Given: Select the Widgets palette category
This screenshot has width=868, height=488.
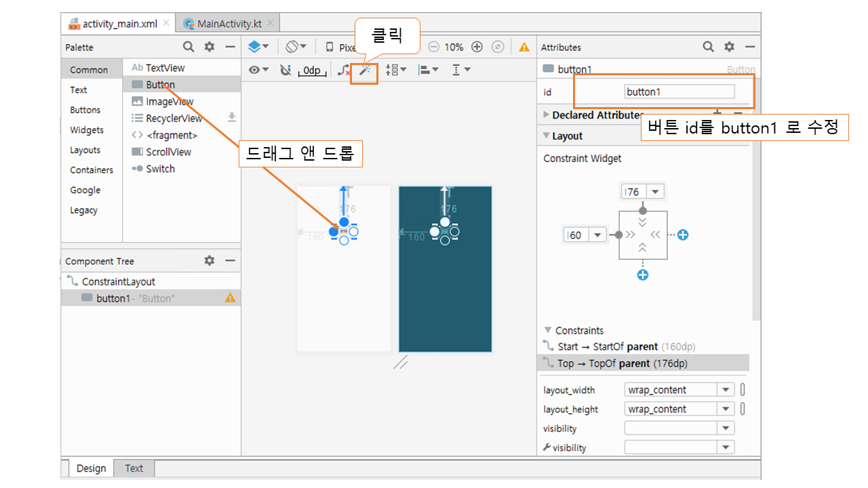Looking at the screenshot, I should (x=87, y=130).
